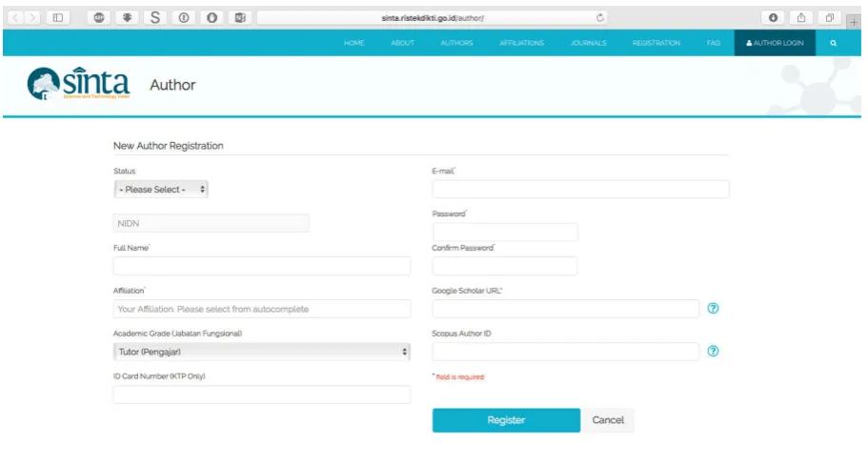
Task: Open the HOME menu item
Action: click(x=354, y=43)
